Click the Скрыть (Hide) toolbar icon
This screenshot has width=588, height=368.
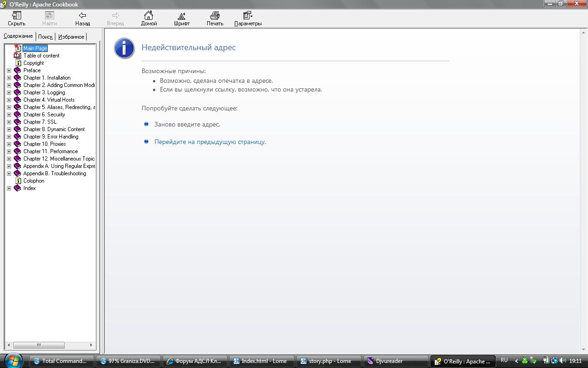[17, 16]
